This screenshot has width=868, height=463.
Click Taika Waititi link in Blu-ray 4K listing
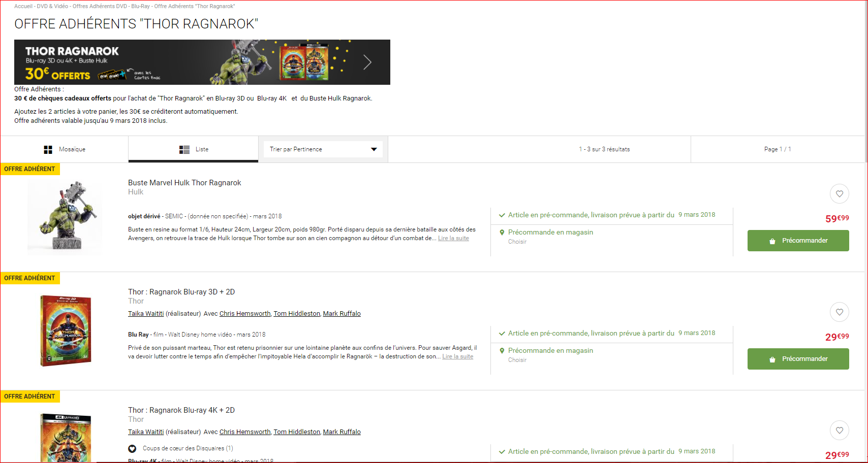click(x=146, y=432)
